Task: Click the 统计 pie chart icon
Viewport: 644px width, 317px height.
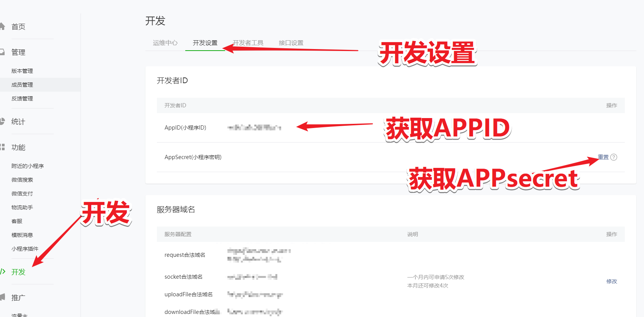Action: pos(2,122)
